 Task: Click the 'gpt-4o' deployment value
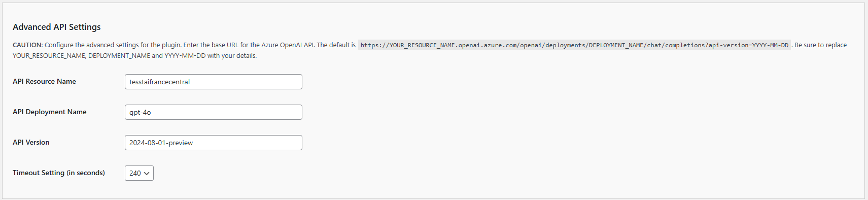pyautogui.click(x=140, y=112)
